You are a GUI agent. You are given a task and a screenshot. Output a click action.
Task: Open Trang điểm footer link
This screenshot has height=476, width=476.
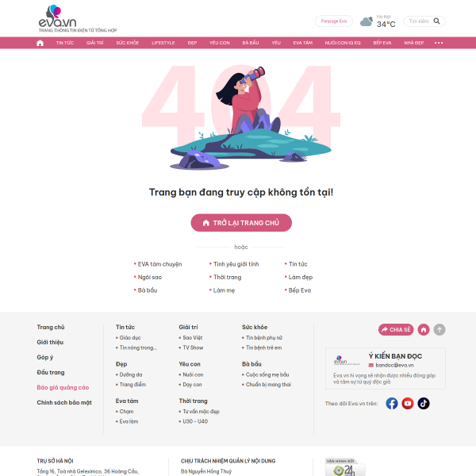click(x=132, y=384)
